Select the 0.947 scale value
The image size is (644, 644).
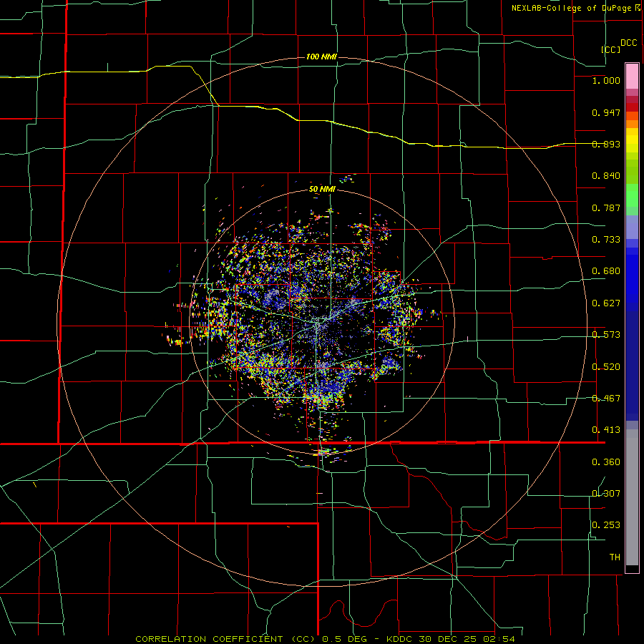[606, 112]
